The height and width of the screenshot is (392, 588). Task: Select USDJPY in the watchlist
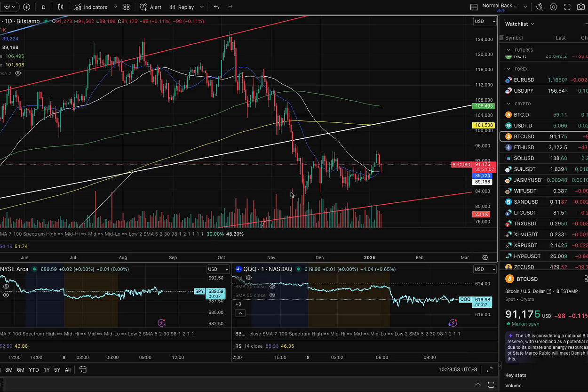tap(543, 91)
